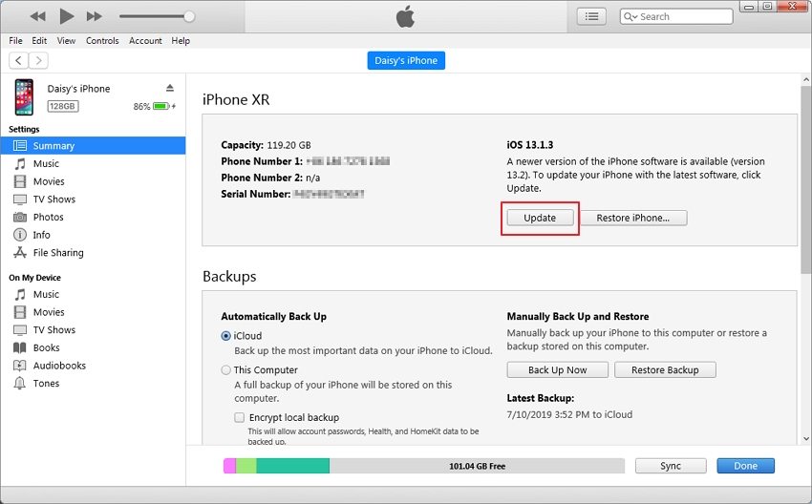Click the teal storage segment

click(292, 466)
